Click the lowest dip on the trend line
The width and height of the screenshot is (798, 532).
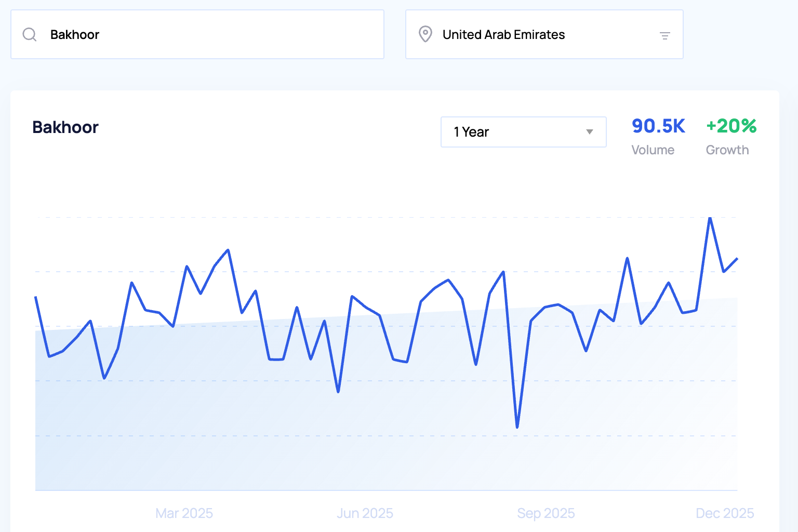point(517,427)
